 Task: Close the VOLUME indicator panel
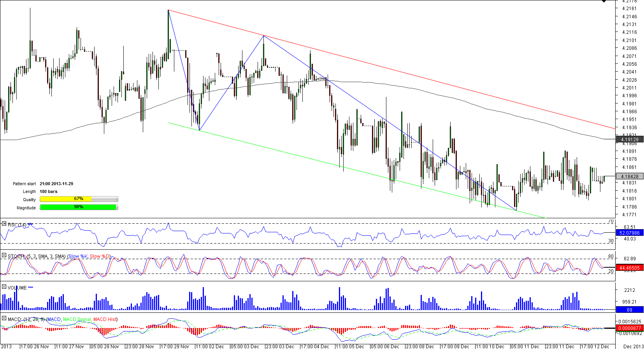tap(4, 287)
